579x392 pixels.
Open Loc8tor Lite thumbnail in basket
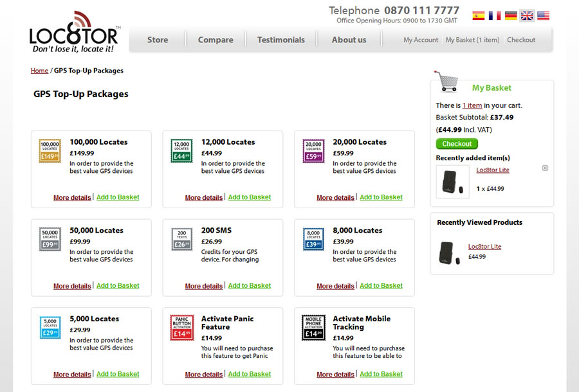(x=452, y=181)
